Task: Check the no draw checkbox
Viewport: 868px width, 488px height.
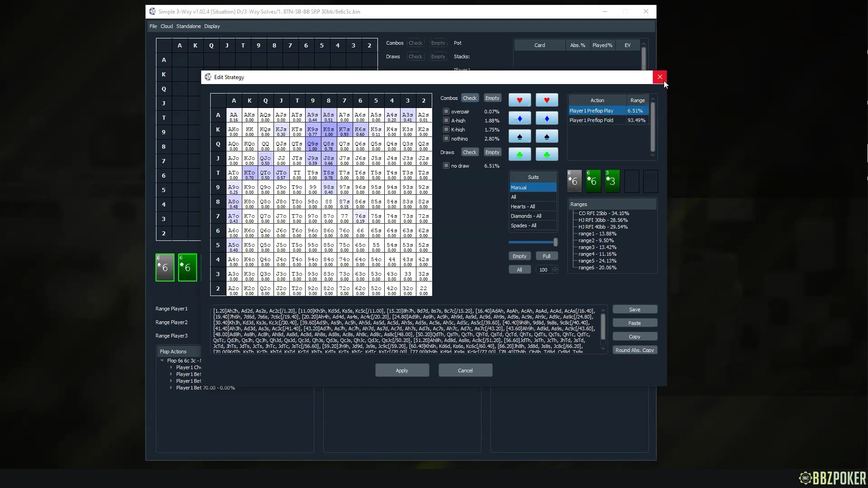Action: (x=446, y=165)
